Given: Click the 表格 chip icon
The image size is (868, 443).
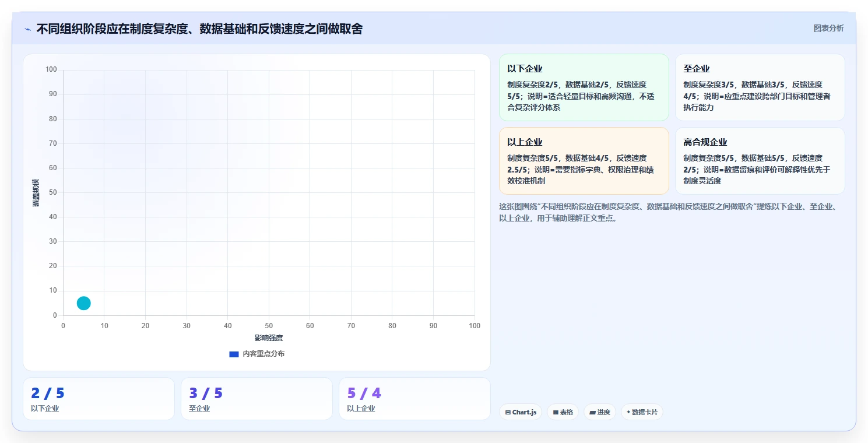Looking at the screenshot, I should coord(556,412).
